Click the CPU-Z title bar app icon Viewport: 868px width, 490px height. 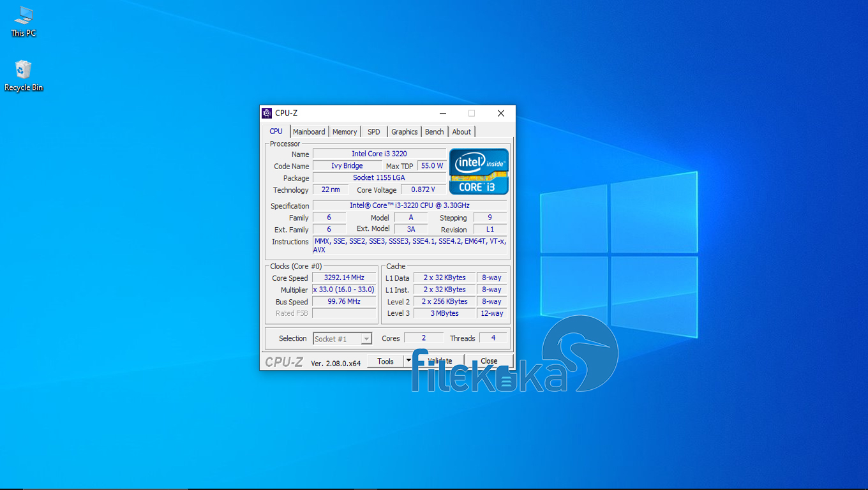tap(267, 114)
